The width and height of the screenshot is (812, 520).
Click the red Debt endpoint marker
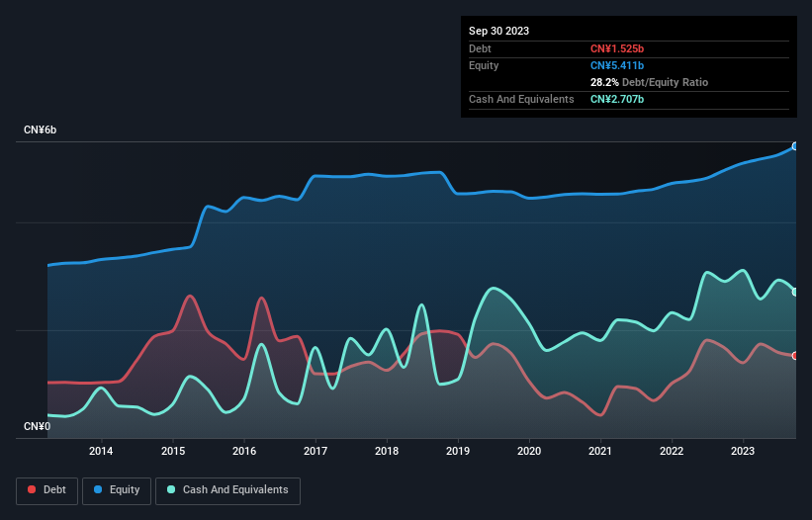tap(795, 356)
